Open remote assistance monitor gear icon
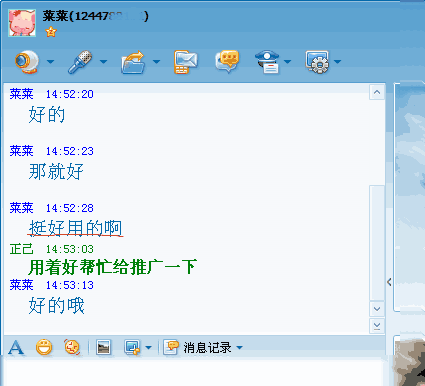The image size is (425, 386). (317, 62)
